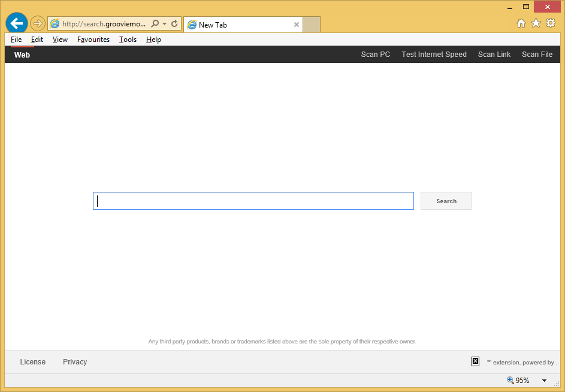
Task: Refresh the page using the reload icon
Action: pyautogui.click(x=174, y=24)
